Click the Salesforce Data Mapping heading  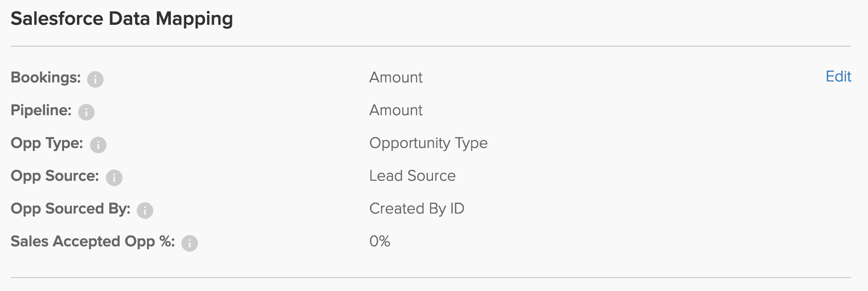click(x=122, y=19)
